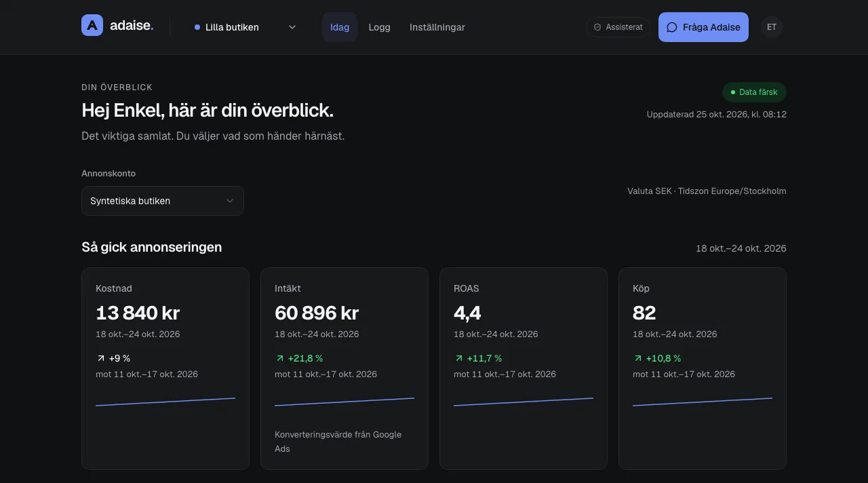Click 'Konverteringsvärde från Google Ads' note
Viewport: 868px width, 483px height.
[338, 442]
